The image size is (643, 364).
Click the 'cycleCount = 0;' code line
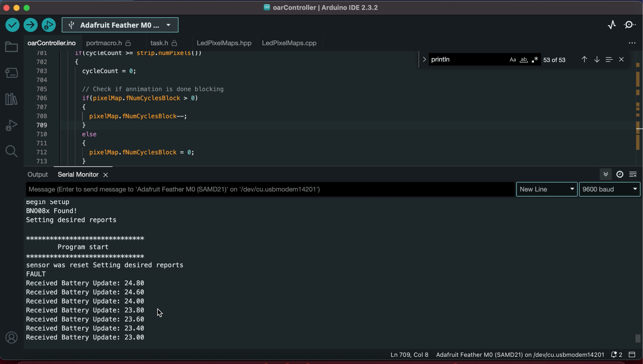click(x=109, y=71)
